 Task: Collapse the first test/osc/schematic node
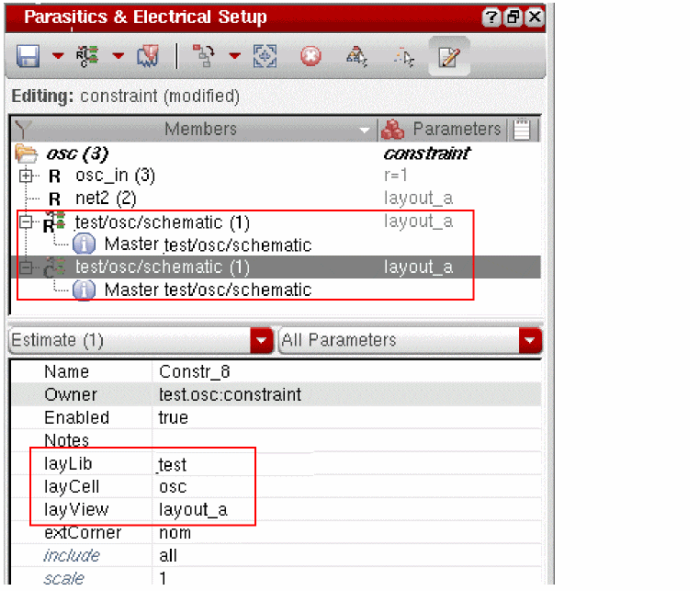click(26, 222)
